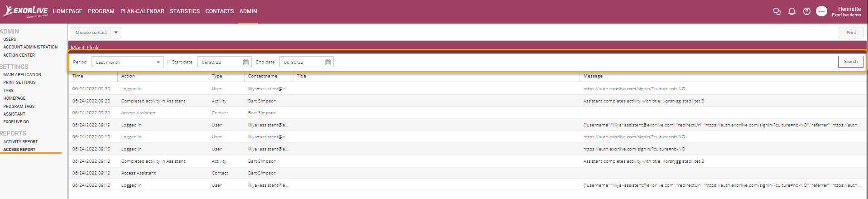Click the ExorLive logo
Screen dimensions: 868x199
pyautogui.click(x=25, y=11)
